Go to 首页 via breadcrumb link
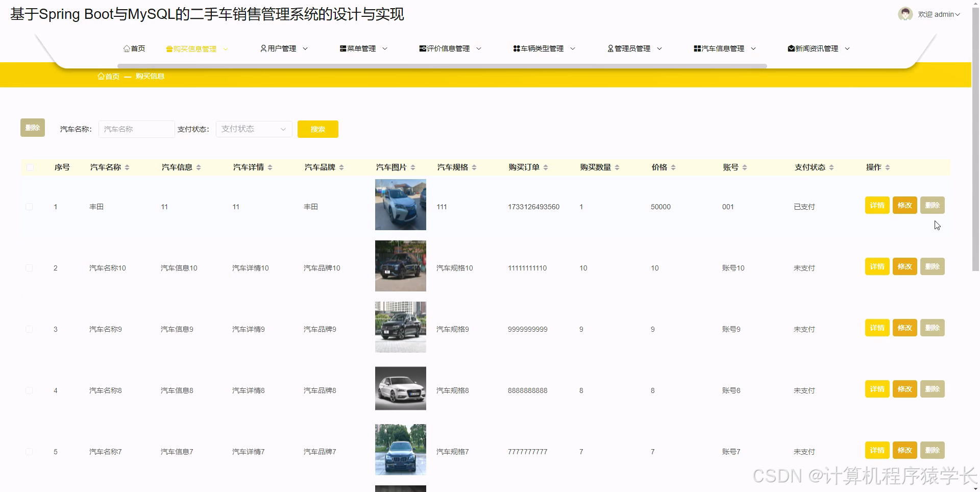 (x=109, y=76)
